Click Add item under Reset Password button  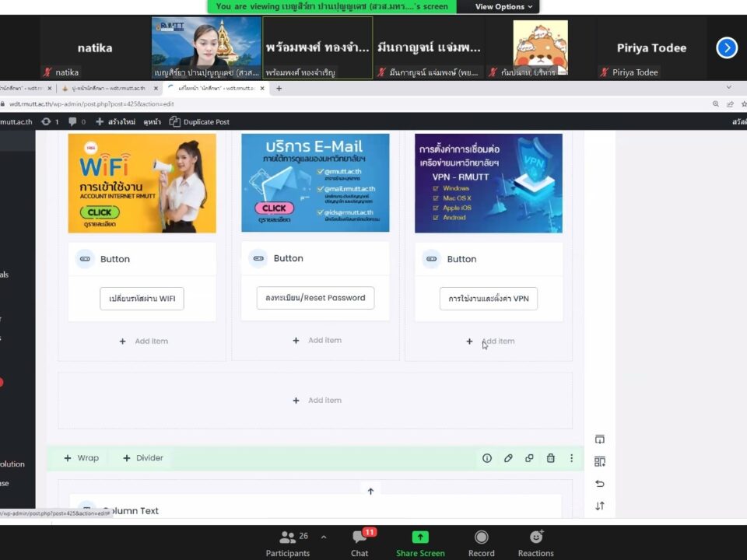pos(317,340)
